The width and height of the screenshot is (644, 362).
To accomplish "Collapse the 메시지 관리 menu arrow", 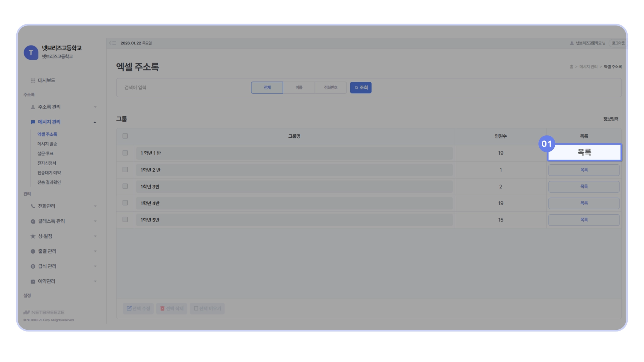I will click(x=95, y=122).
